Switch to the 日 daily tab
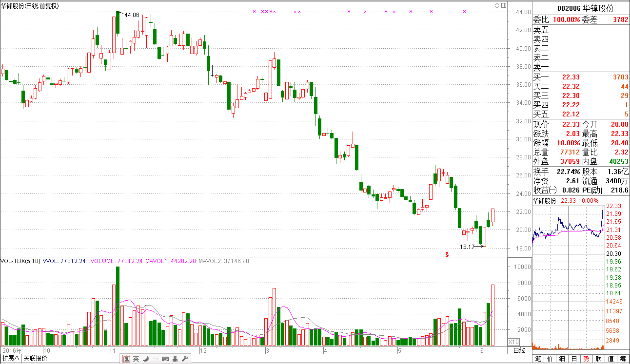 pyautogui.click(x=574, y=359)
